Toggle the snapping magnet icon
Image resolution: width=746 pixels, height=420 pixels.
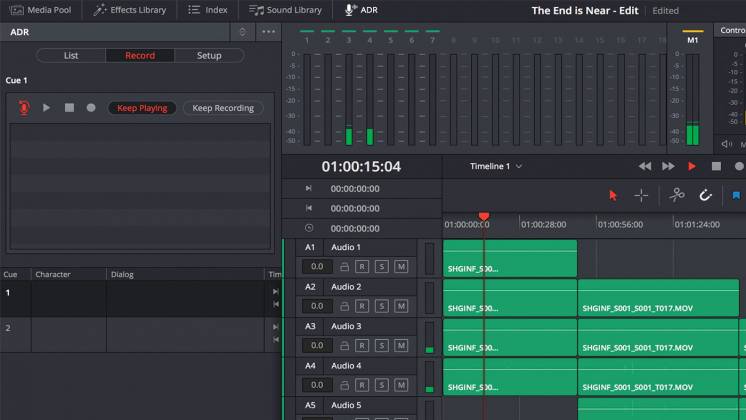[705, 195]
